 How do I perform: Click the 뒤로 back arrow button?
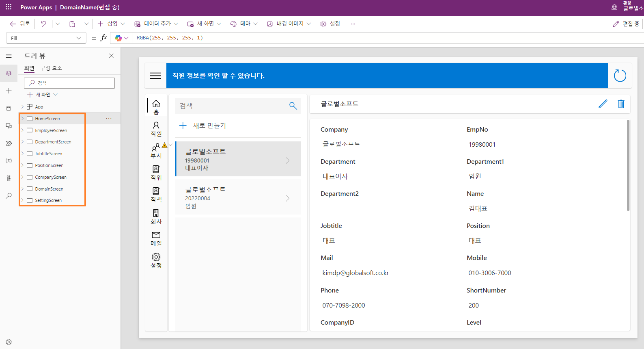[x=20, y=24]
